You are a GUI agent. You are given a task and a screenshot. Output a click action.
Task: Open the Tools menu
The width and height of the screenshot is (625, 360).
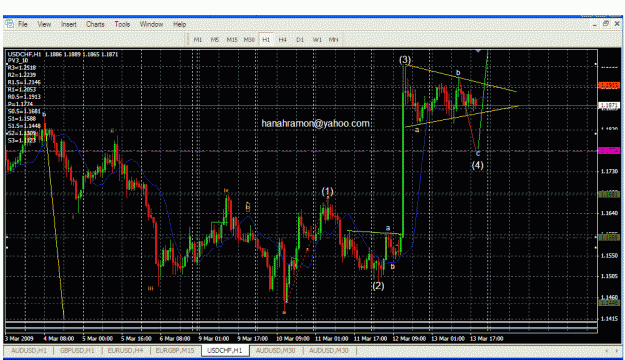[122, 24]
